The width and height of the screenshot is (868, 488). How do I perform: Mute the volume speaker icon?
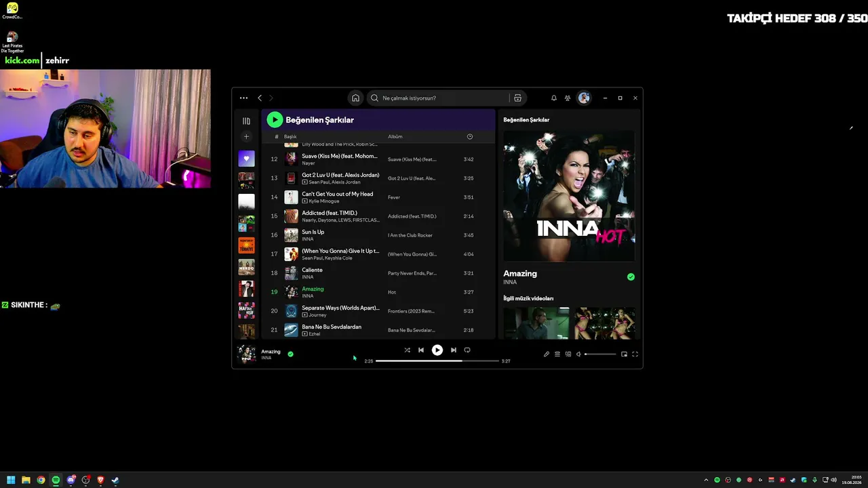tap(578, 354)
